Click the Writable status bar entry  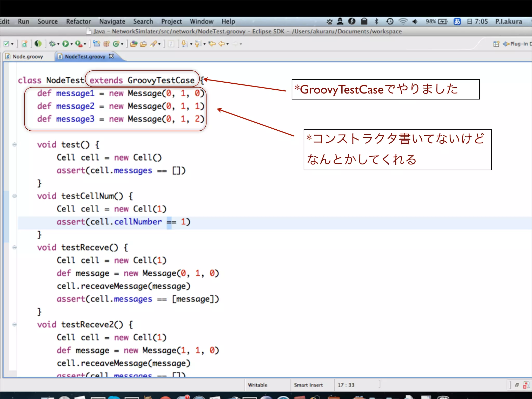pyautogui.click(x=257, y=385)
